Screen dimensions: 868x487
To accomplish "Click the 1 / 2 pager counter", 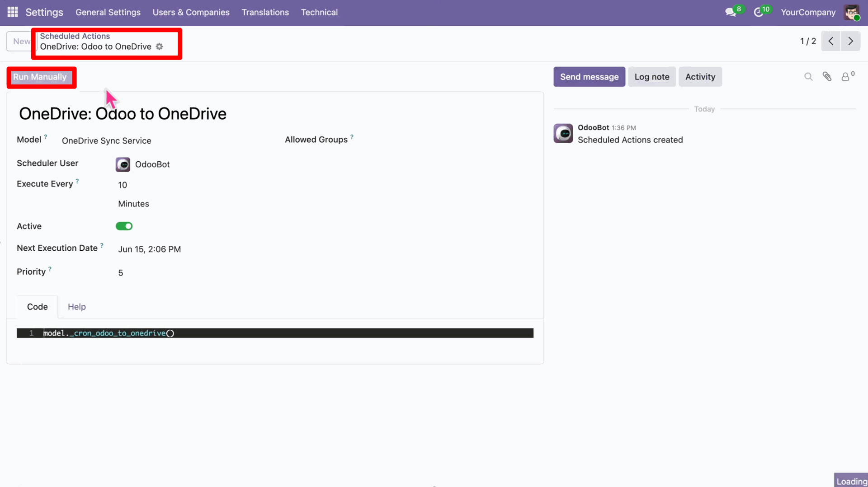I will tap(808, 41).
